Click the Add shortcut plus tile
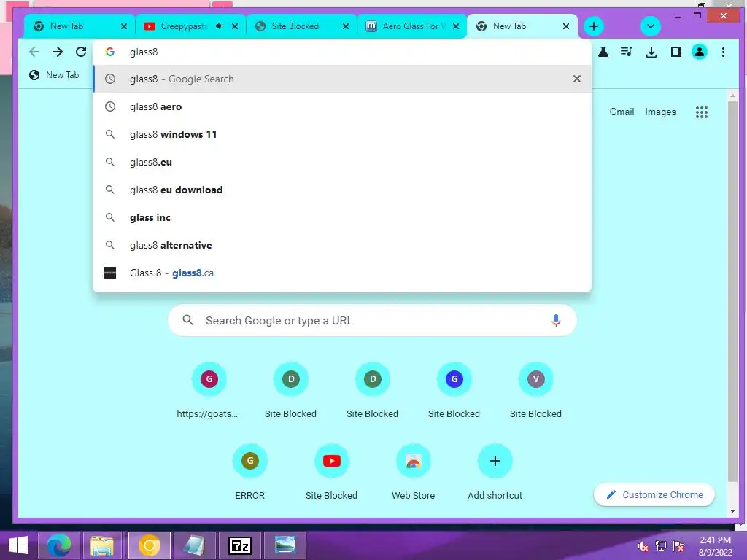Image resolution: width=747 pixels, height=560 pixels. tap(495, 473)
